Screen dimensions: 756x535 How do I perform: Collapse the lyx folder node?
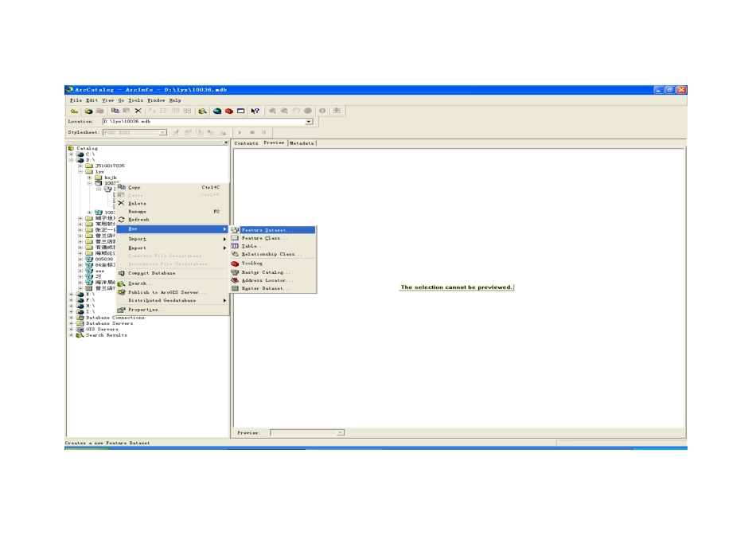(x=80, y=172)
